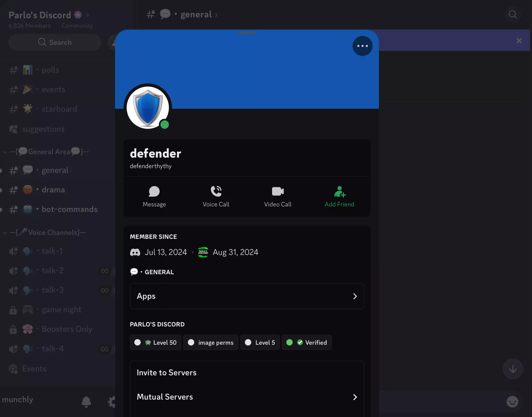Expand the Mutual Servers row
Image resolution: width=532 pixels, height=417 pixels.
[x=247, y=397]
